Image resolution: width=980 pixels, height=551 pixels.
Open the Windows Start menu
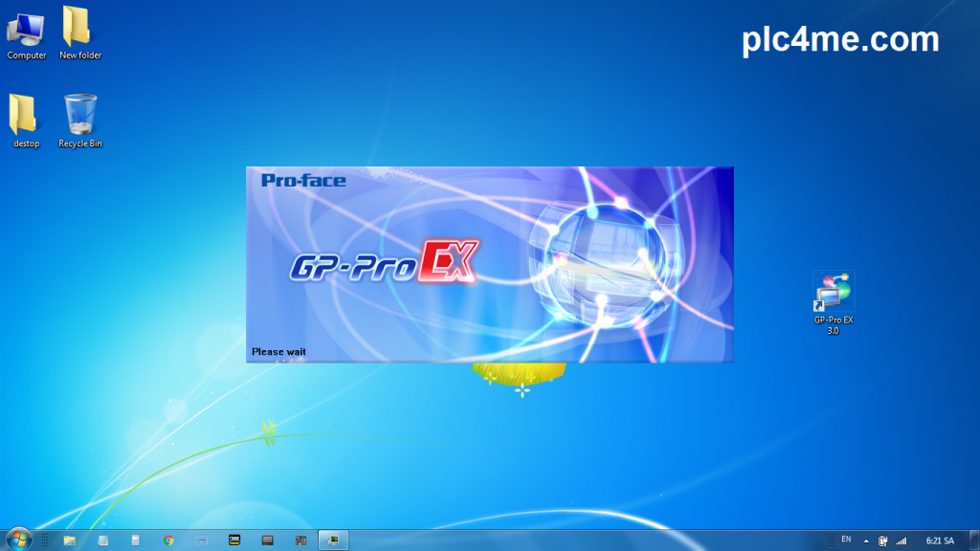pyautogui.click(x=18, y=540)
